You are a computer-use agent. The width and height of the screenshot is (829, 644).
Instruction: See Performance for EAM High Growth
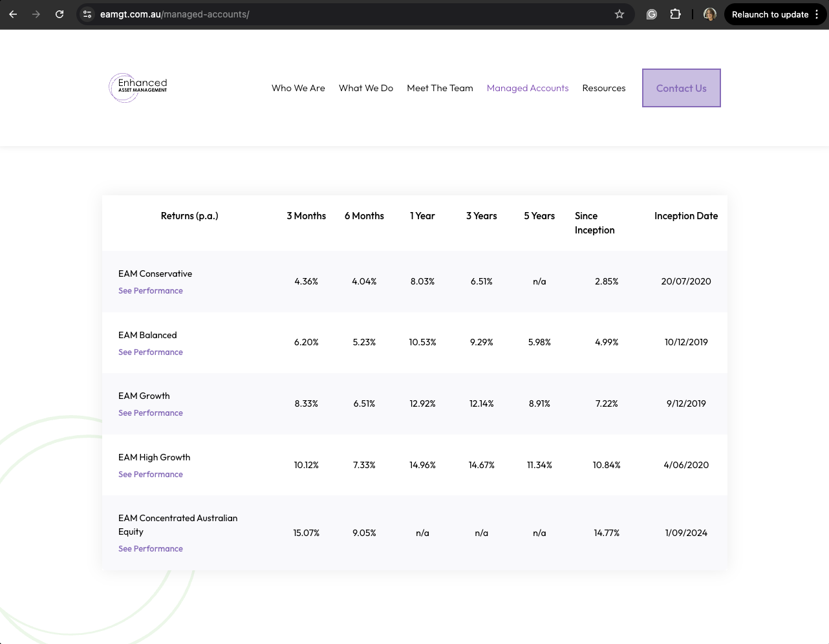pos(151,475)
